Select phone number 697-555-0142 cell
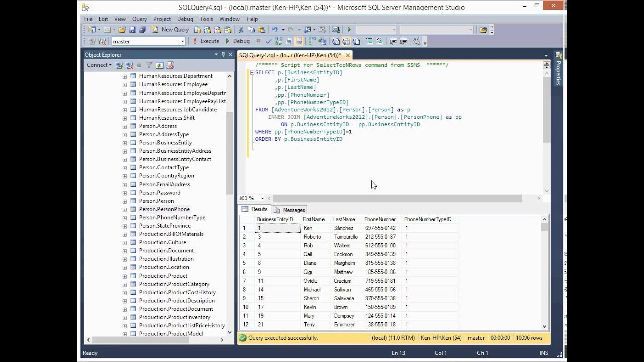The image size is (644, 362). 380,228
